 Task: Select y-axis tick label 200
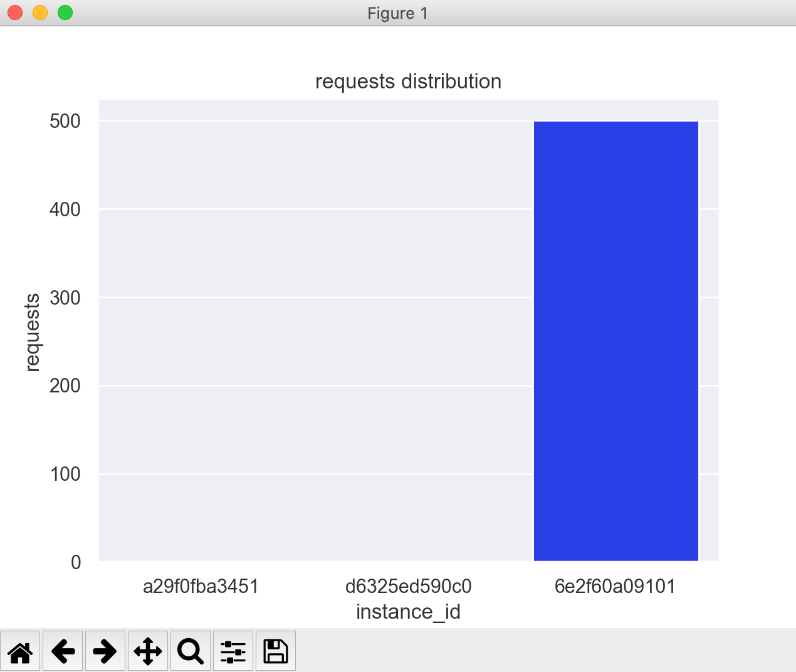click(65, 386)
